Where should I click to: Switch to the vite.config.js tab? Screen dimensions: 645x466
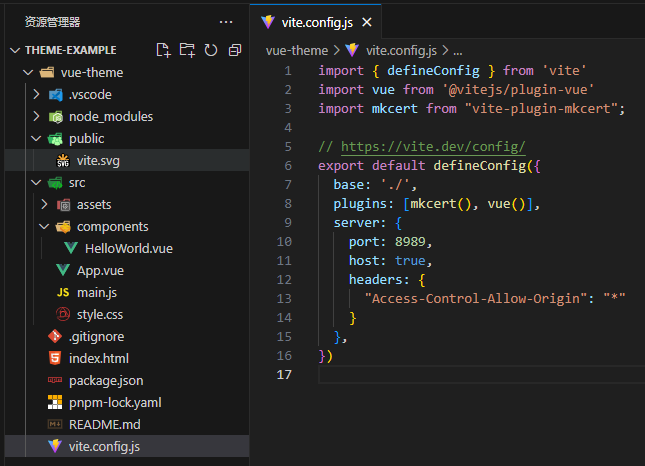tap(317, 22)
